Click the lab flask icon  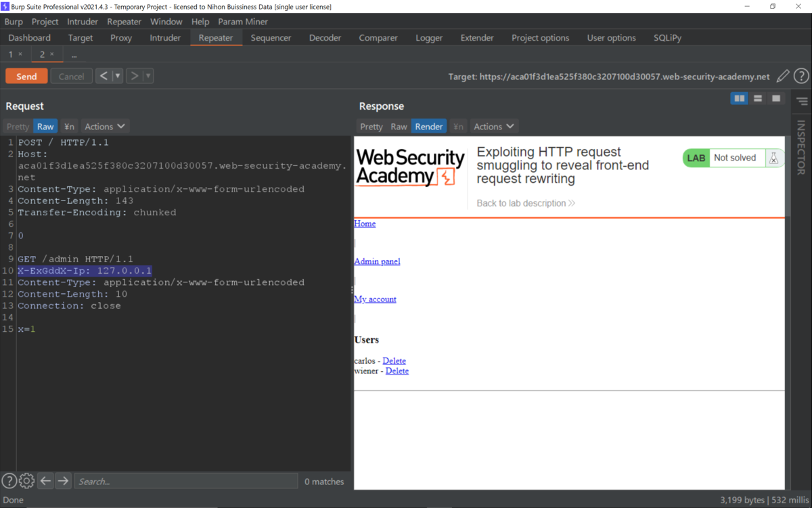[x=773, y=158]
